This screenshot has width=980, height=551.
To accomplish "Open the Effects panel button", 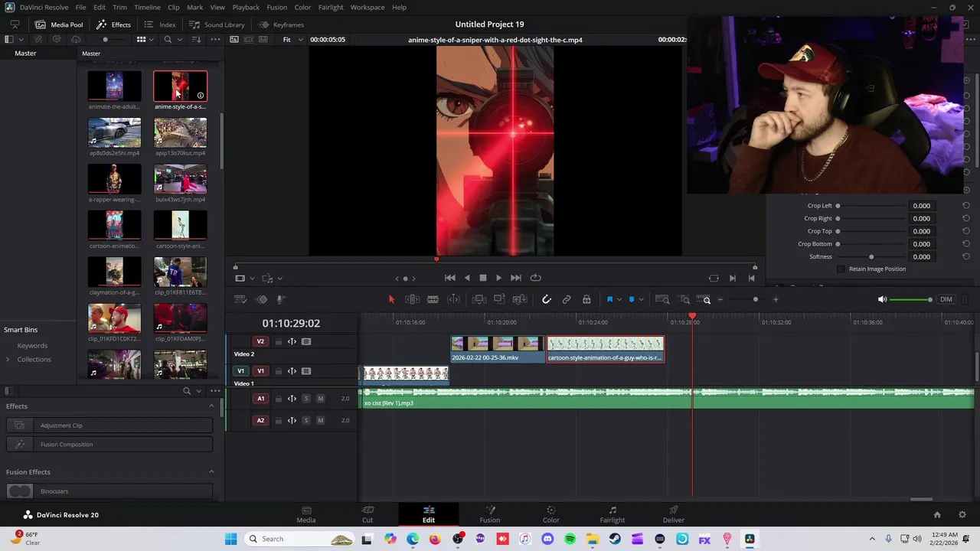I will [114, 24].
